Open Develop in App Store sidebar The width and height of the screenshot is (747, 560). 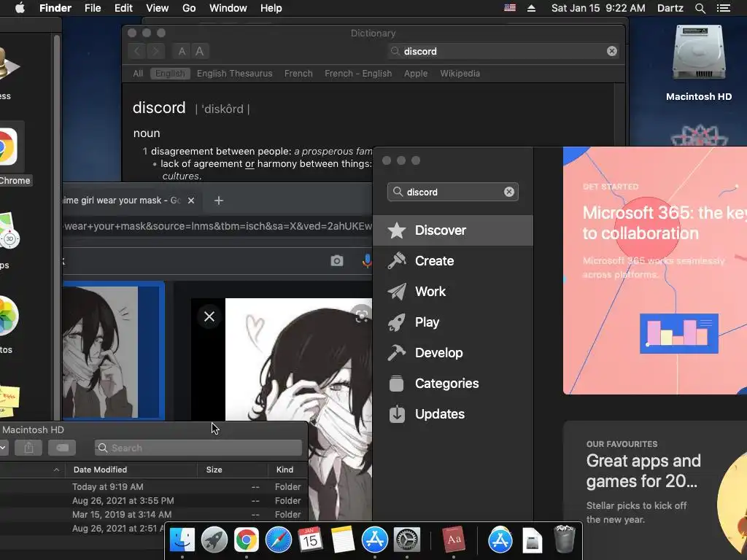(452, 353)
